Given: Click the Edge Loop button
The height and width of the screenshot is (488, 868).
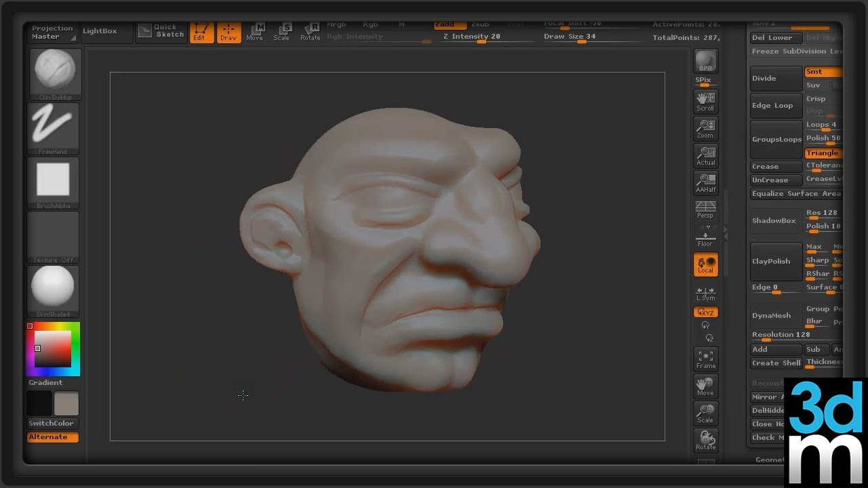Looking at the screenshot, I should (776, 106).
